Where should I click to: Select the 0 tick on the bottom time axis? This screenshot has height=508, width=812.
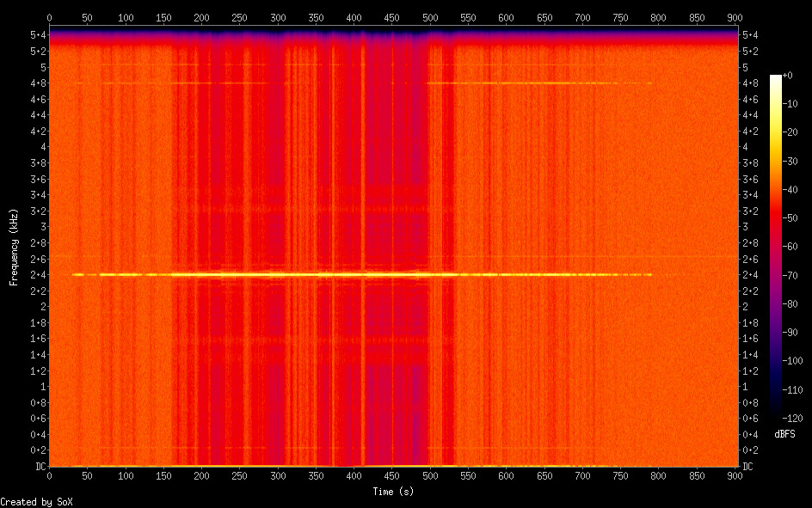(49, 475)
